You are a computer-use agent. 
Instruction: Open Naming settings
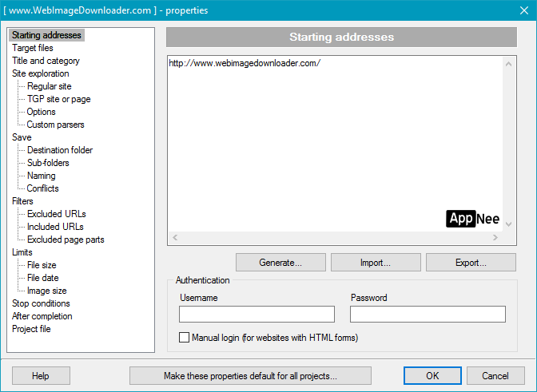coord(41,176)
